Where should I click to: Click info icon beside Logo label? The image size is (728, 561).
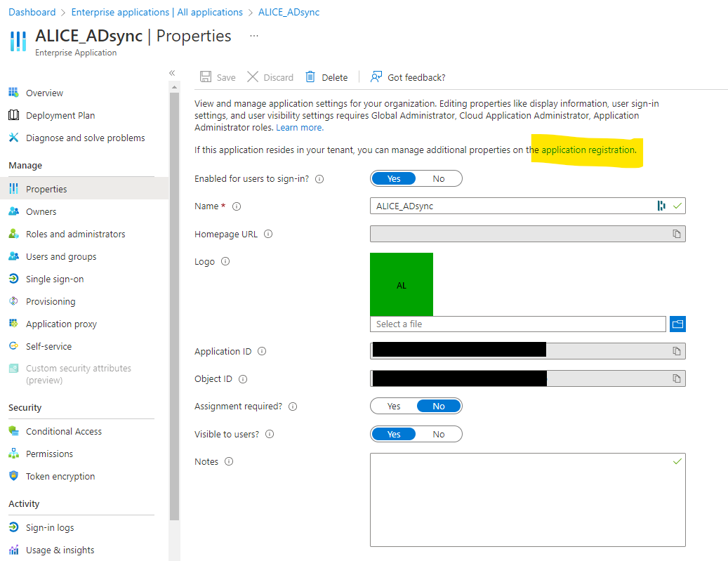point(225,261)
